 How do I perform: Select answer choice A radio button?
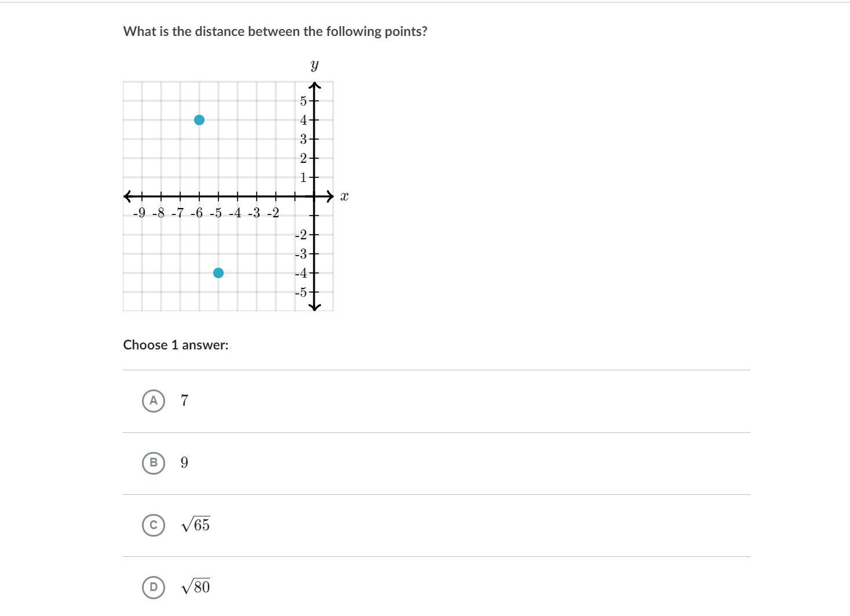(x=153, y=400)
